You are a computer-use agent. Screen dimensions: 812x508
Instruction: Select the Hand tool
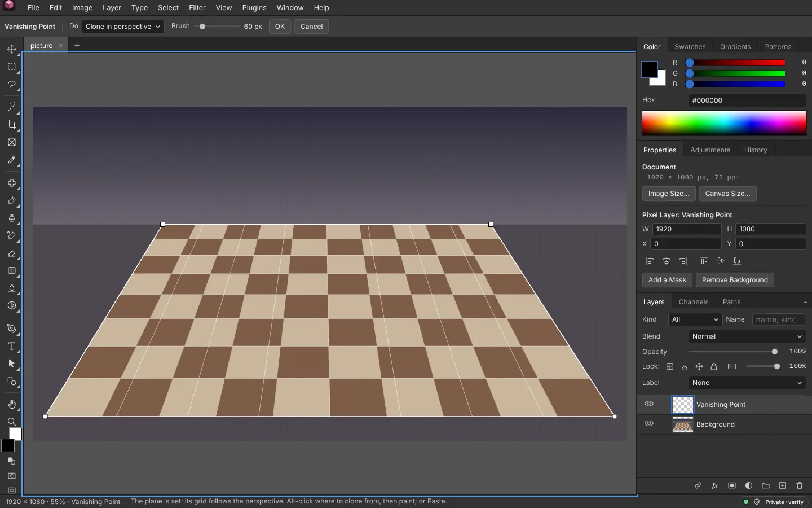12,404
